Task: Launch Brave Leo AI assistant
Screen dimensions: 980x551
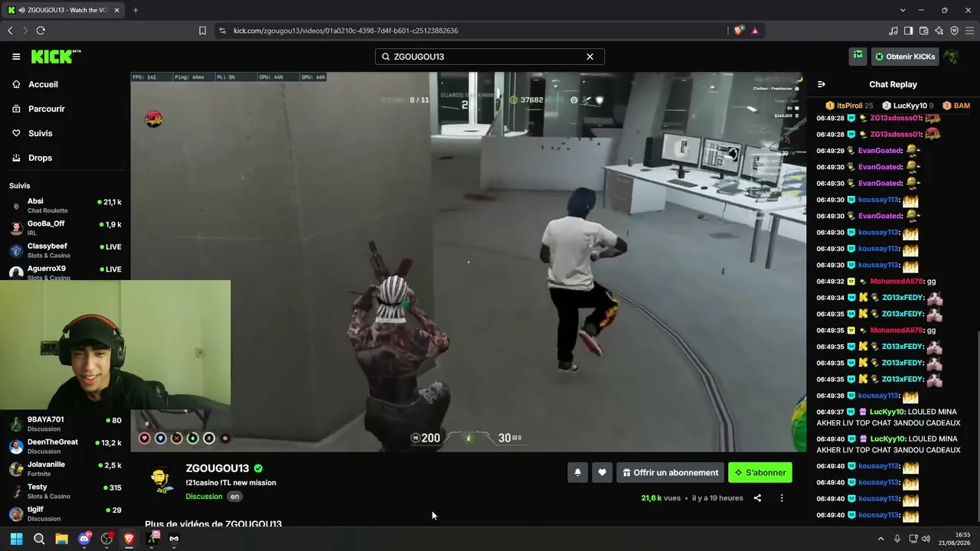Action: (x=939, y=31)
